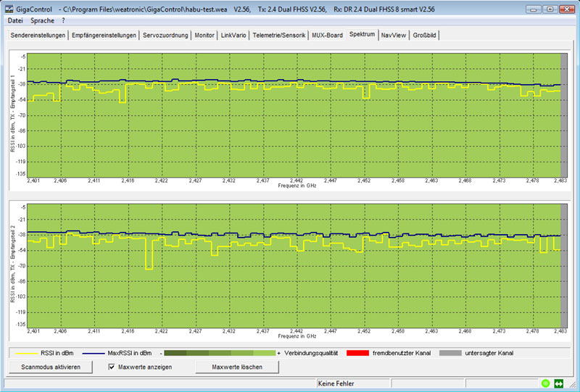Click the Maxwerte löschen button
Image resolution: width=580 pixels, height=392 pixels.
237,367
